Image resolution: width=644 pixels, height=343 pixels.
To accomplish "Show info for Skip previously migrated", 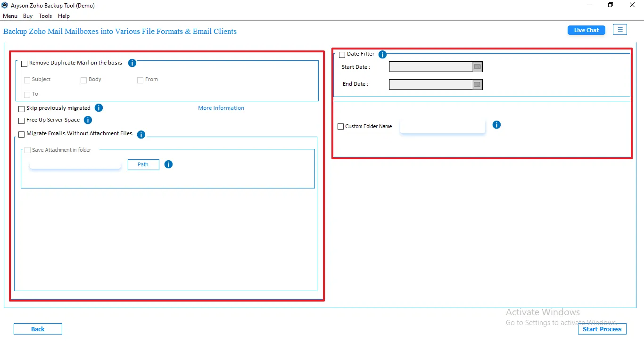I will [99, 108].
